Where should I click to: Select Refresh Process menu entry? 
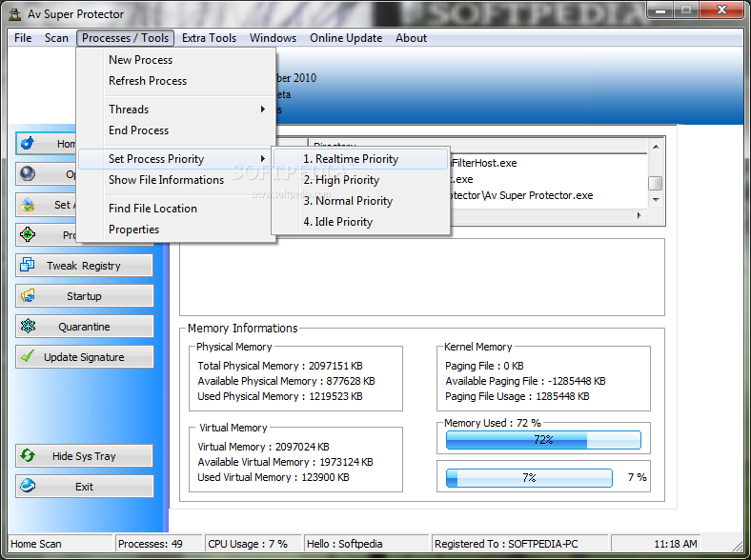click(x=175, y=81)
